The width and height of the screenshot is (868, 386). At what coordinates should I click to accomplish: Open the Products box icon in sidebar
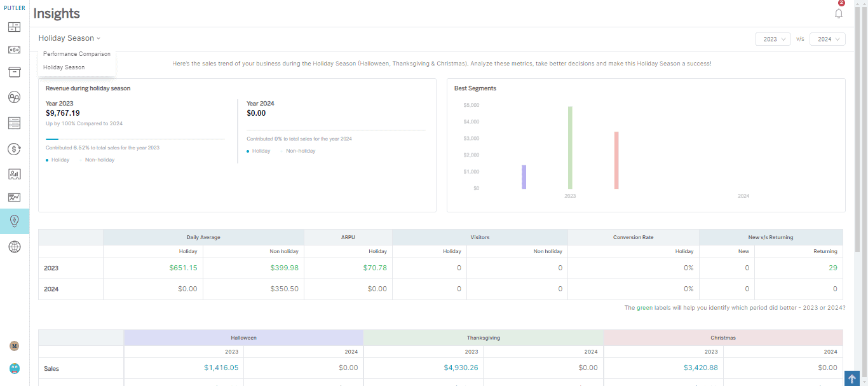pos(14,72)
